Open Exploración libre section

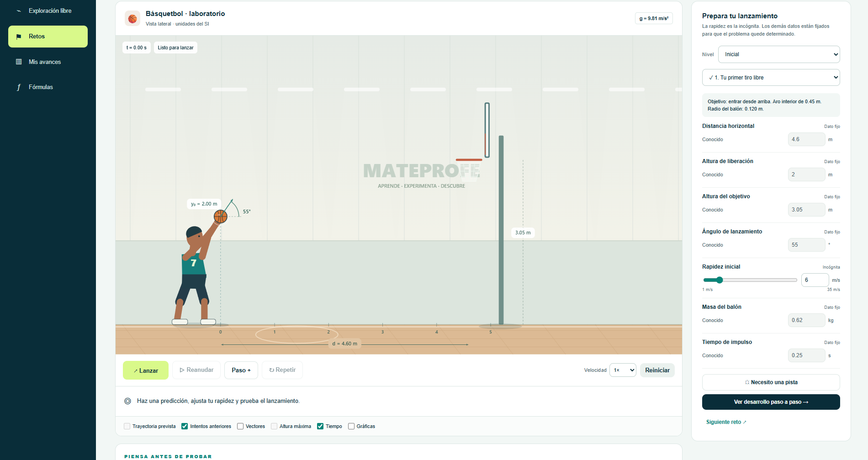point(48,11)
